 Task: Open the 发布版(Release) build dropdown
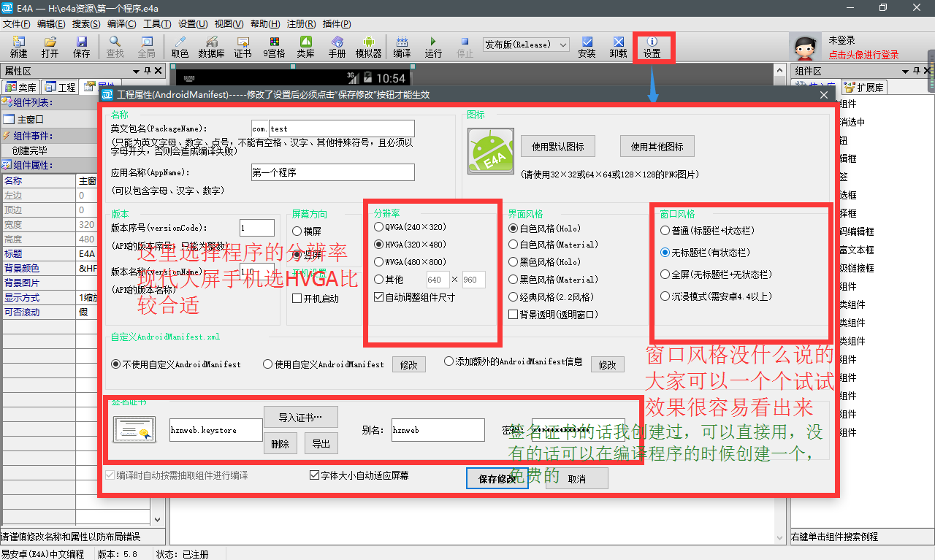526,45
